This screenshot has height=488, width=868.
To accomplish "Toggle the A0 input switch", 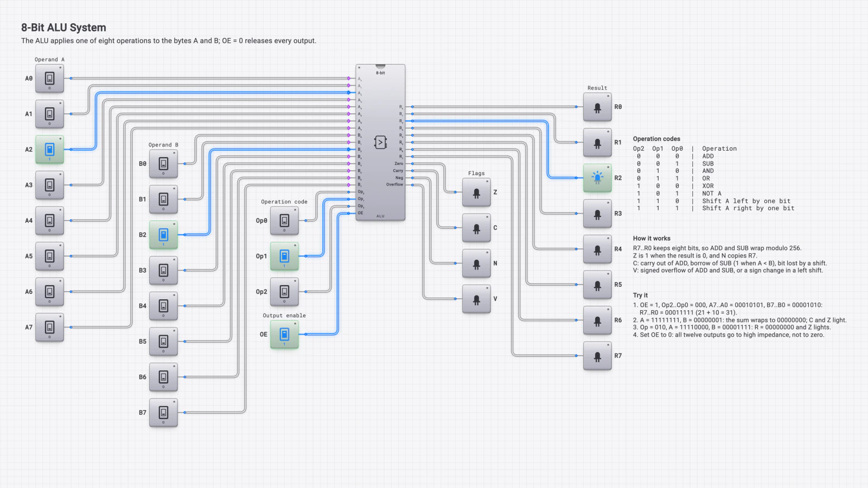I will click(x=49, y=79).
